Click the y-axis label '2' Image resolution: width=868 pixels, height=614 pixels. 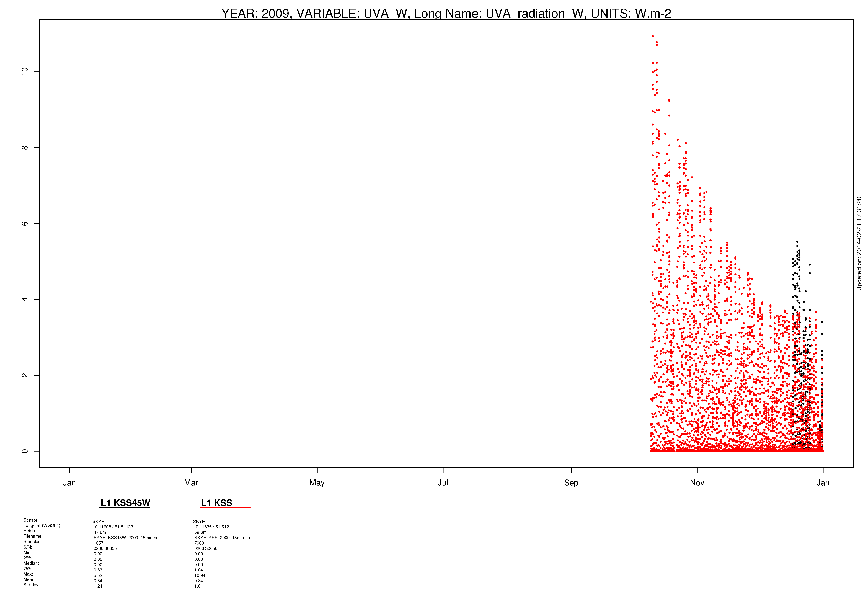[x=25, y=375]
